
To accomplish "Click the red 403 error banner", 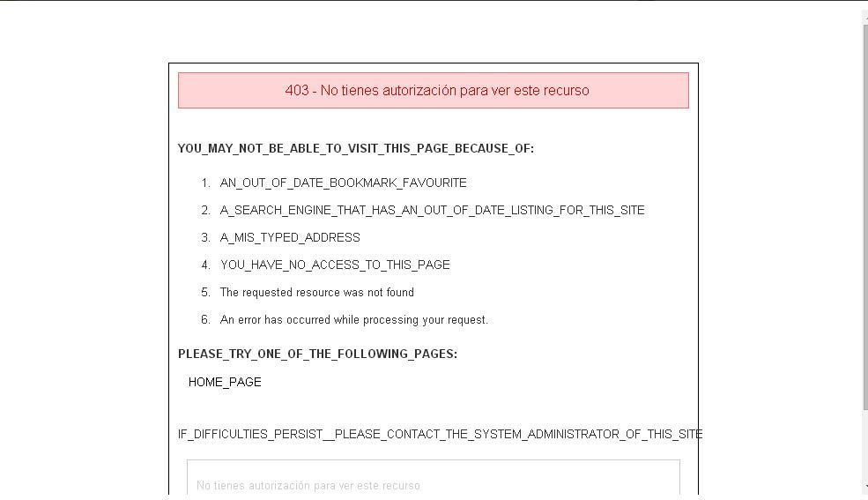I will point(434,90).
